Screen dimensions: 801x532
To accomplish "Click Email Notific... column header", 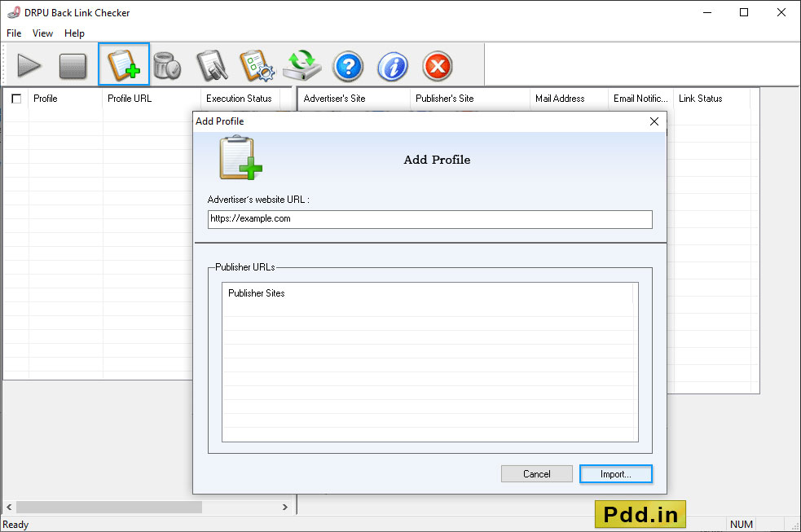I will pos(640,99).
